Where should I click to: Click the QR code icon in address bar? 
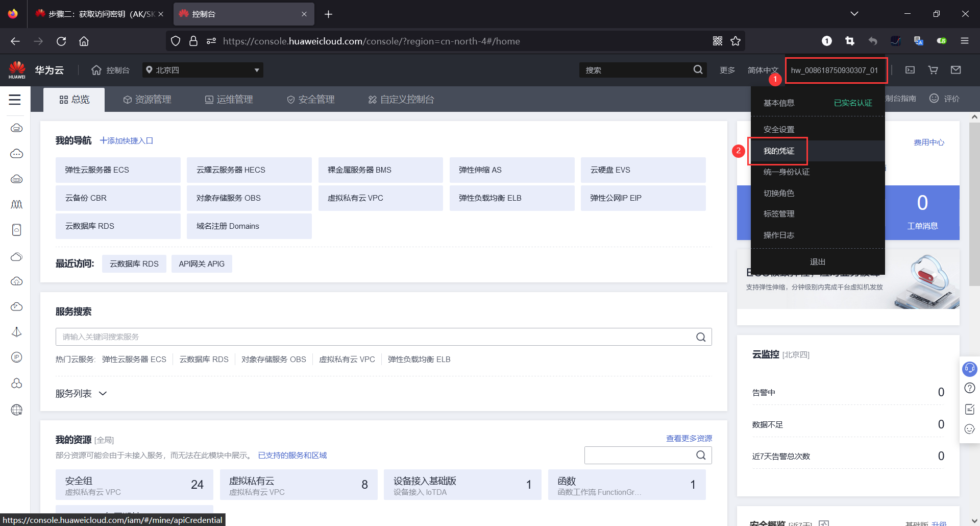[x=718, y=41]
